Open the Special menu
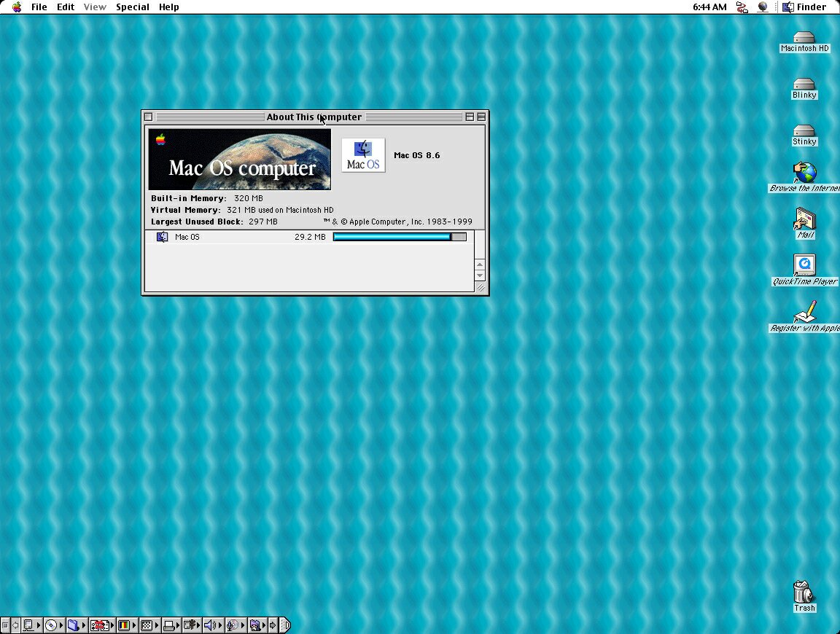The image size is (840, 634). coord(132,7)
